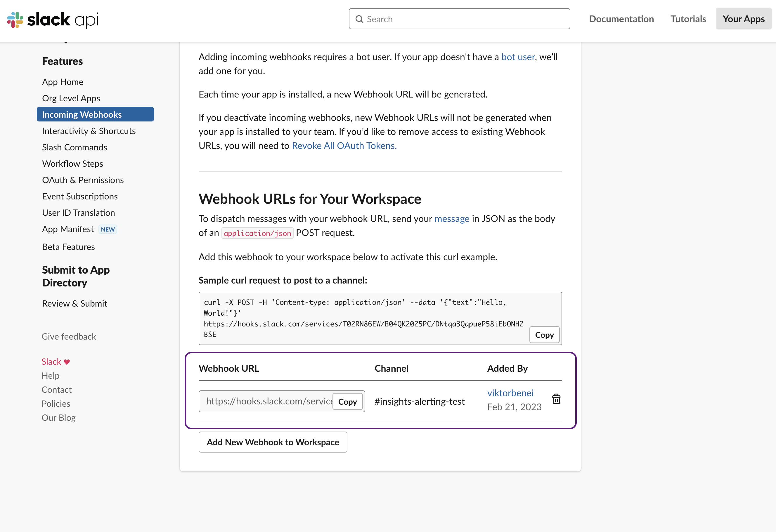Copy the webhook URL
This screenshot has height=532, width=776.
point(347,401)
